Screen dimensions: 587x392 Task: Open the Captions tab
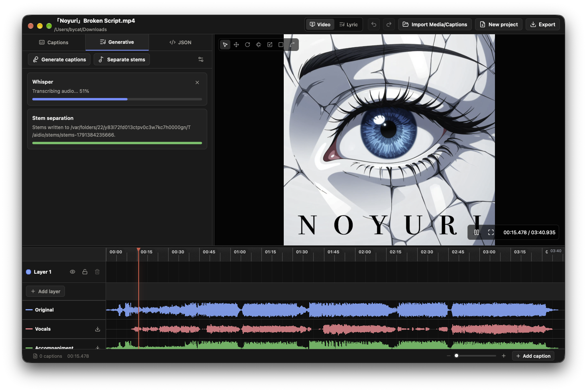(x=54, y=42)
